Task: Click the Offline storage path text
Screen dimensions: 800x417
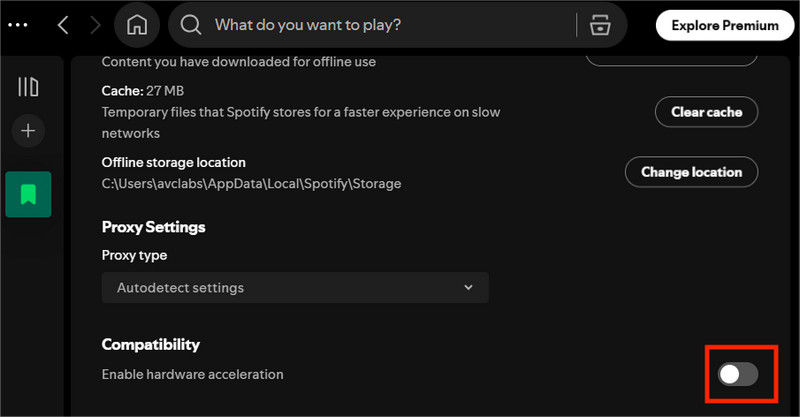Action: (252, 184)
